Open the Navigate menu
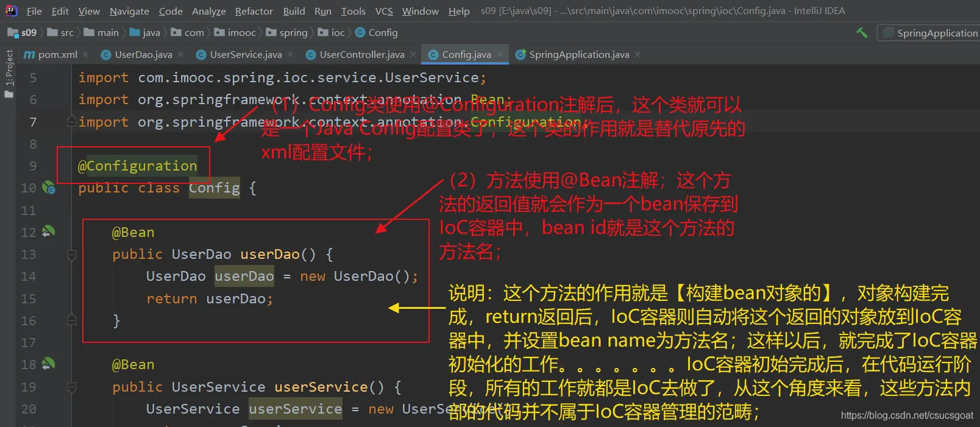The height and width of the screenshot is (427, 980). coord(129,11)
